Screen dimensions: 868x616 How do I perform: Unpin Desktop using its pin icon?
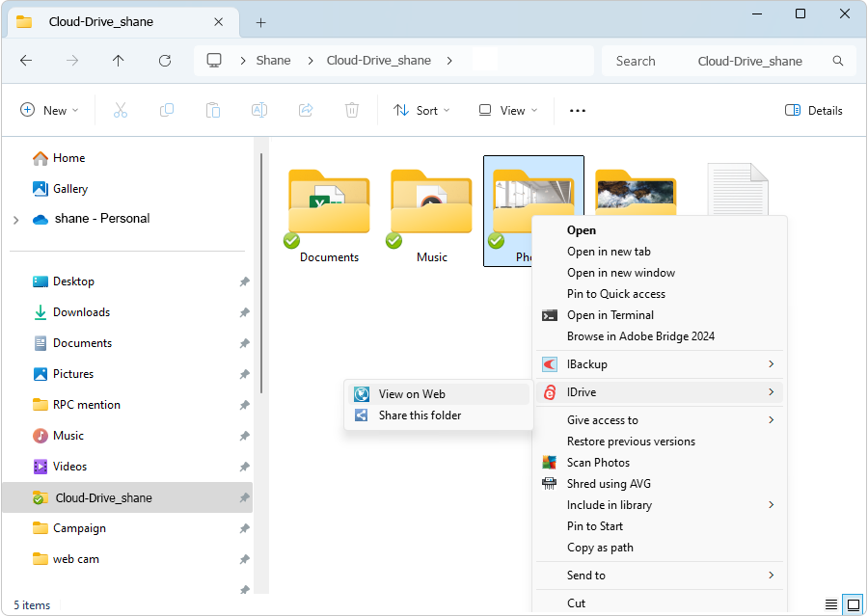point(244,281)
